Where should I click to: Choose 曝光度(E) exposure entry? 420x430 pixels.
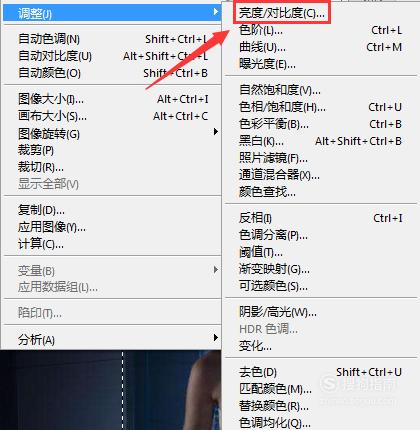tap(320, 64)
